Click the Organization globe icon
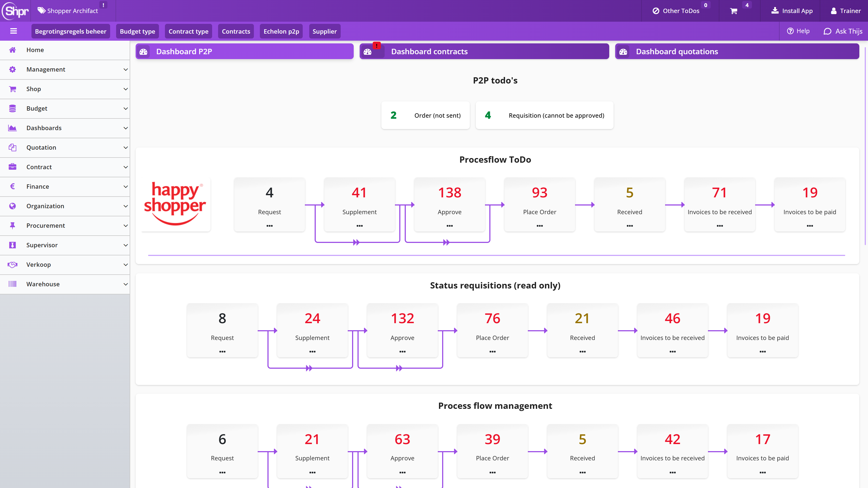Image resolution: width=868 pixels, height=488 pixels. click(x=12, y=206)
